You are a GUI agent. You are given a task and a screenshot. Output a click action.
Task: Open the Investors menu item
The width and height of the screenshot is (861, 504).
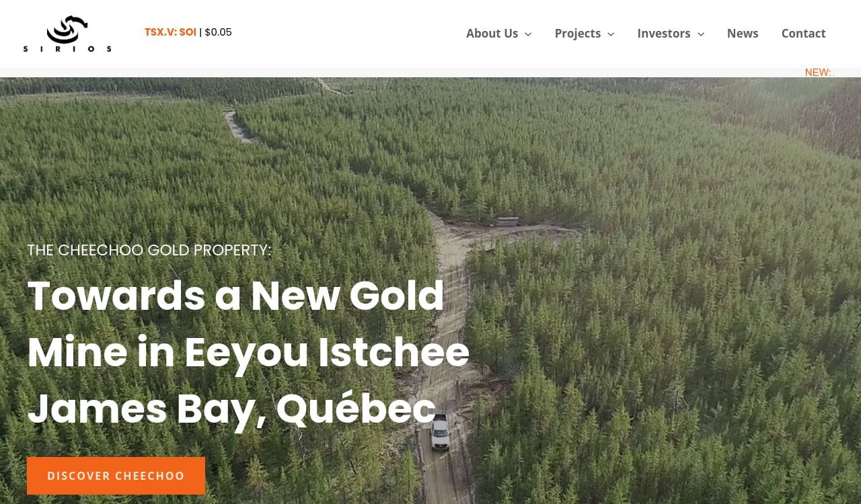664,34
